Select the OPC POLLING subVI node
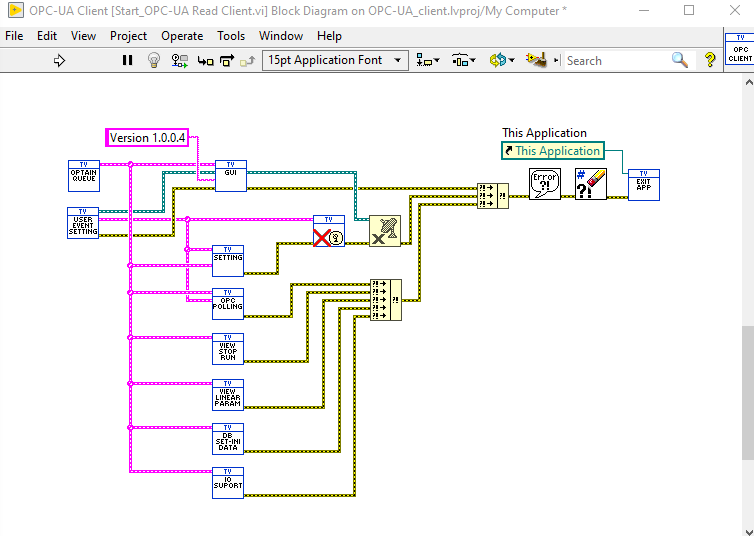This screenshot has width=754, height=536. point(228,304)
